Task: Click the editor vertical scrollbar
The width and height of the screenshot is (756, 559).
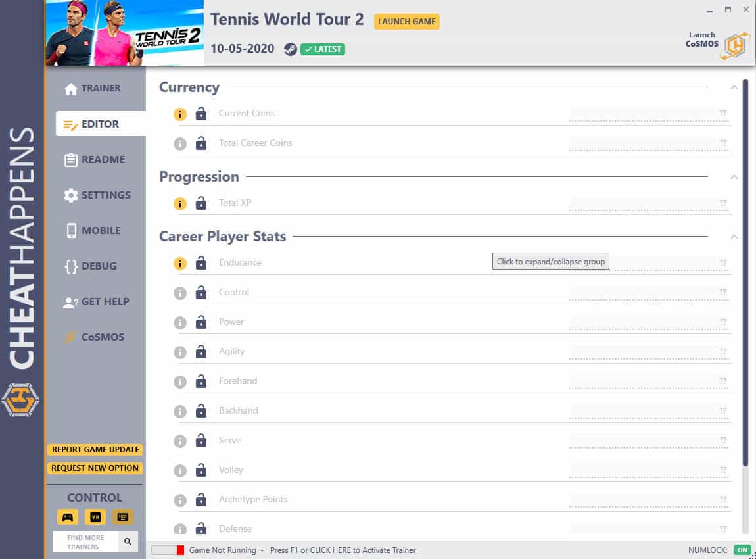Action: pyautogui.click(x=745, y=272)
